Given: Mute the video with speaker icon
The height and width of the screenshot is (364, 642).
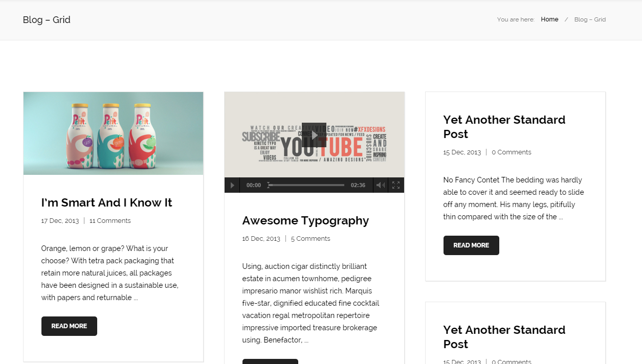Looking at the screenshot, I should pos(380,185).
